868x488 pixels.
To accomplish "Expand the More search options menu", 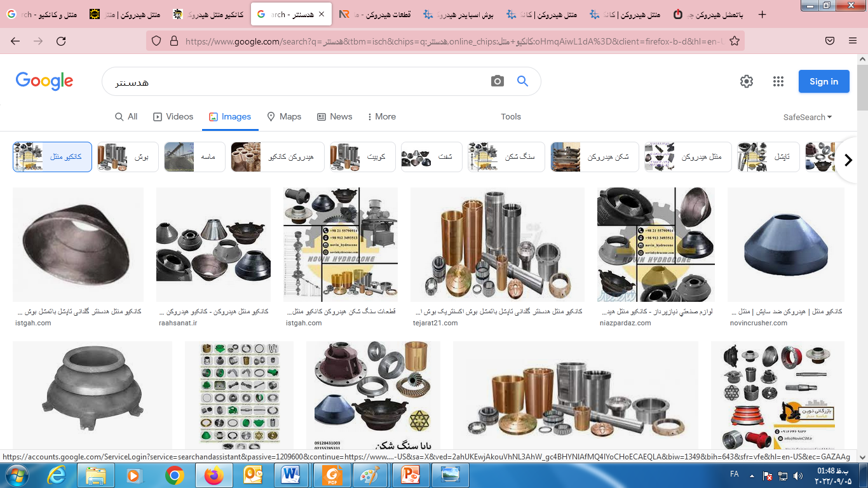I will pos(381,117).
